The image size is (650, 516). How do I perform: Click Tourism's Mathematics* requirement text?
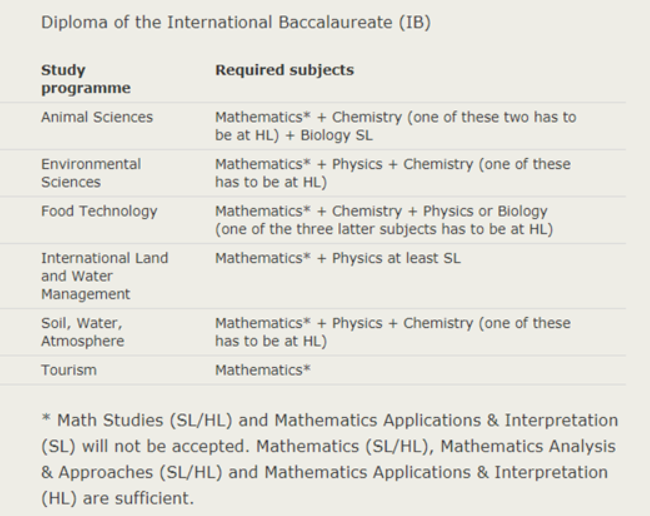pyautogui.click(x=263, y=370)
